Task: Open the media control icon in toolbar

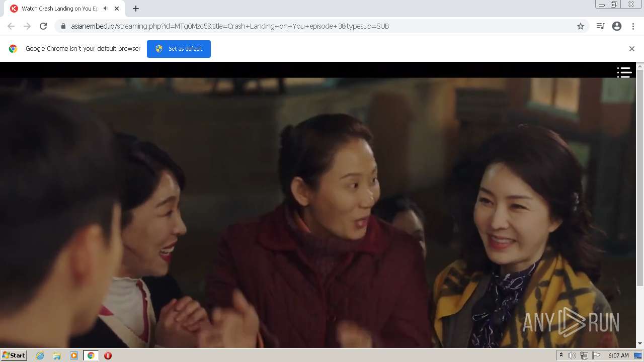Action: 600,26
